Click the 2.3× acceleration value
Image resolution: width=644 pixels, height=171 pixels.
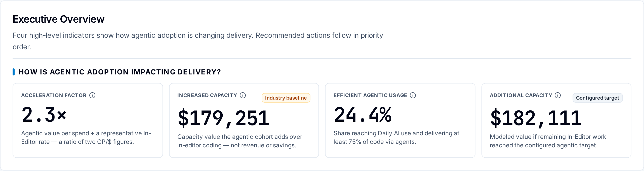[44, 115]
